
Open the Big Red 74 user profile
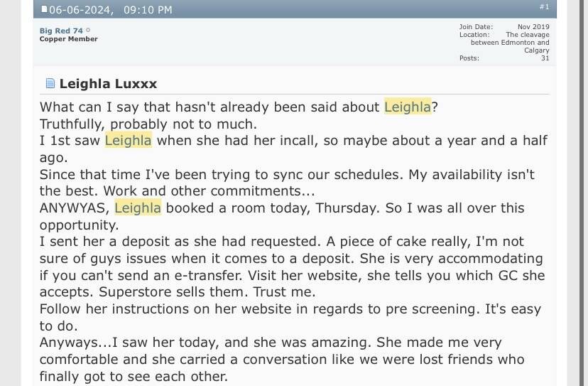[61, 31]
